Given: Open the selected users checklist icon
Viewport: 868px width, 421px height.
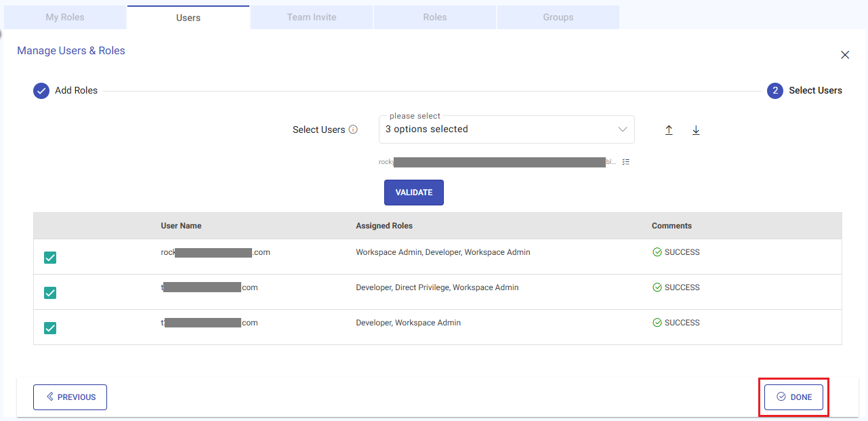Looking at the screenshot, I should (x=626, y=162).
